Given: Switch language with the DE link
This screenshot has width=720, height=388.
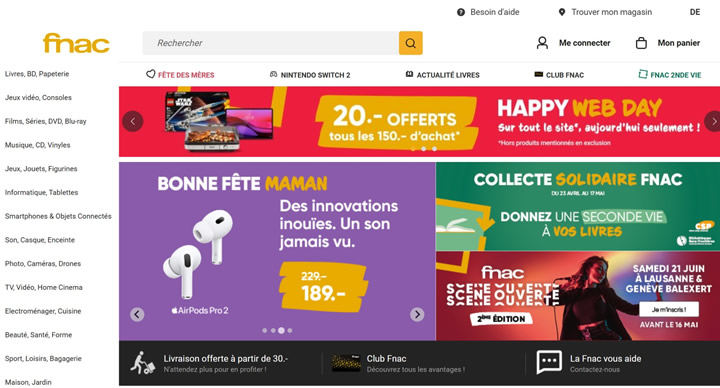Looking at the screenshot, I should (695, 12).
